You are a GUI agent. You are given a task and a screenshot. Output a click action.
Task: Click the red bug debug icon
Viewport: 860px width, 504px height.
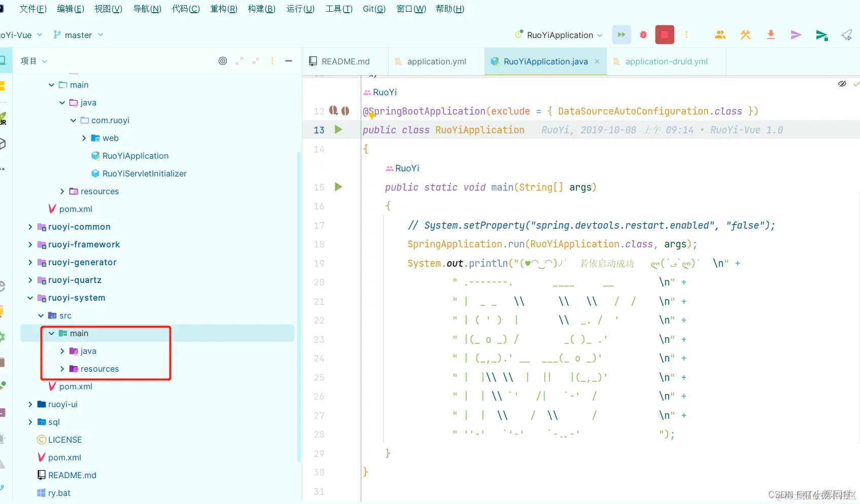(643, 35)
